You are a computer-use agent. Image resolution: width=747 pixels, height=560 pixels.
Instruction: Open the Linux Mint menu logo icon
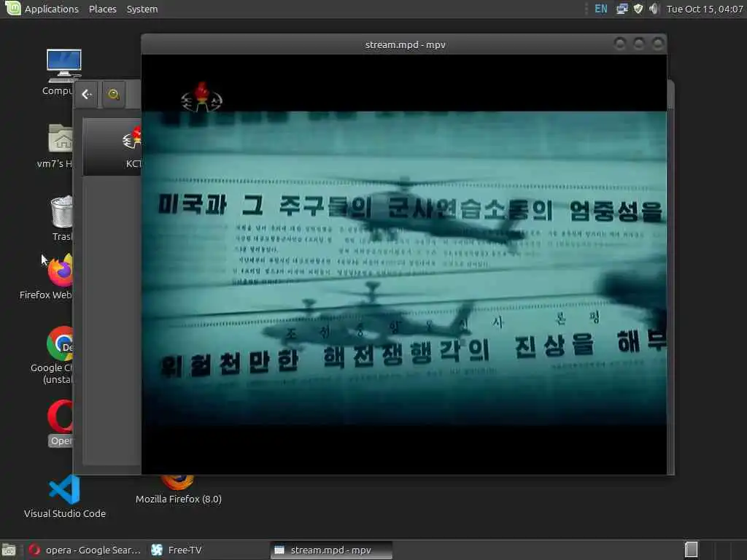pos(12,8)
